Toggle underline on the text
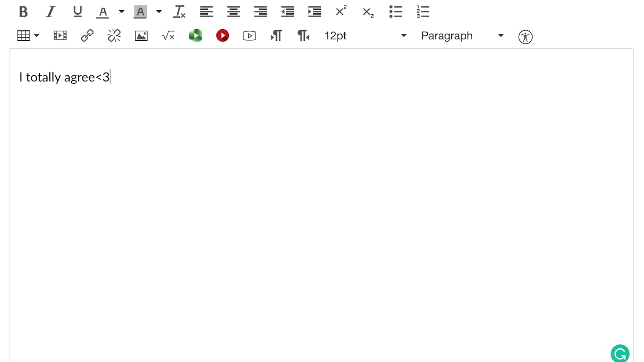Viewport: 644px width, 362px height. 77,12
